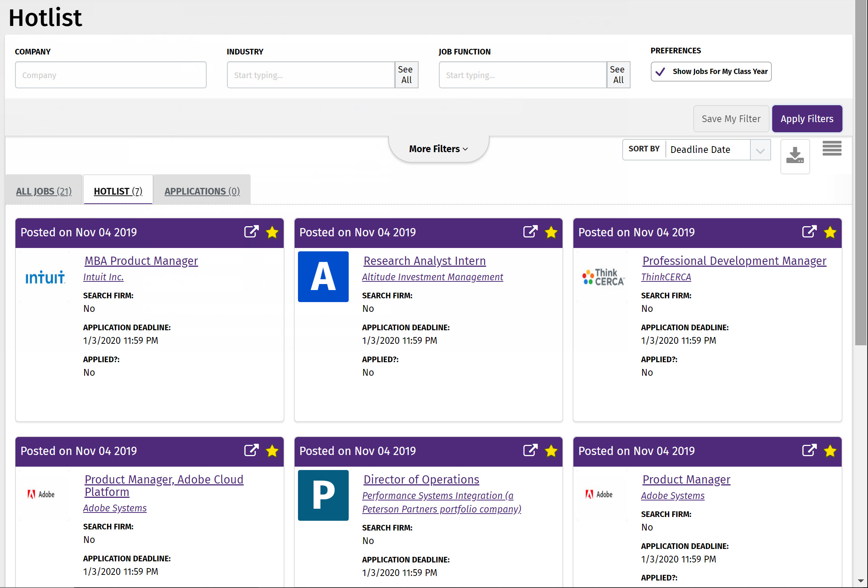Open Research Analyst Intern job link
The width and height of the screenshot is (868, 588).
pos(425,260)
